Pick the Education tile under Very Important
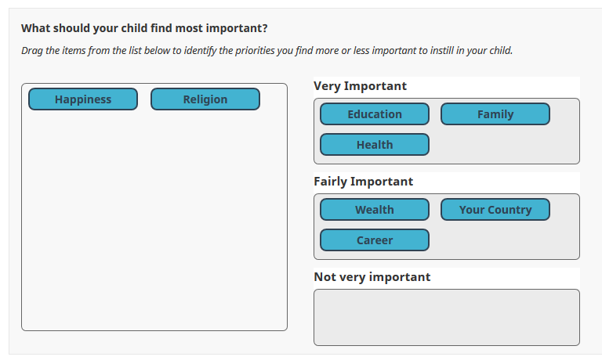 click(x=375, y=114)
